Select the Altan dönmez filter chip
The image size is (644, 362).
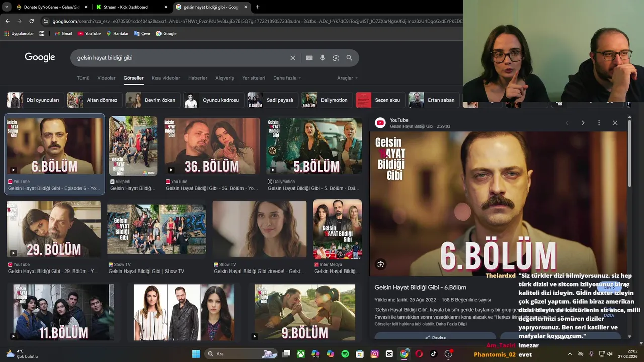point(95,100)
